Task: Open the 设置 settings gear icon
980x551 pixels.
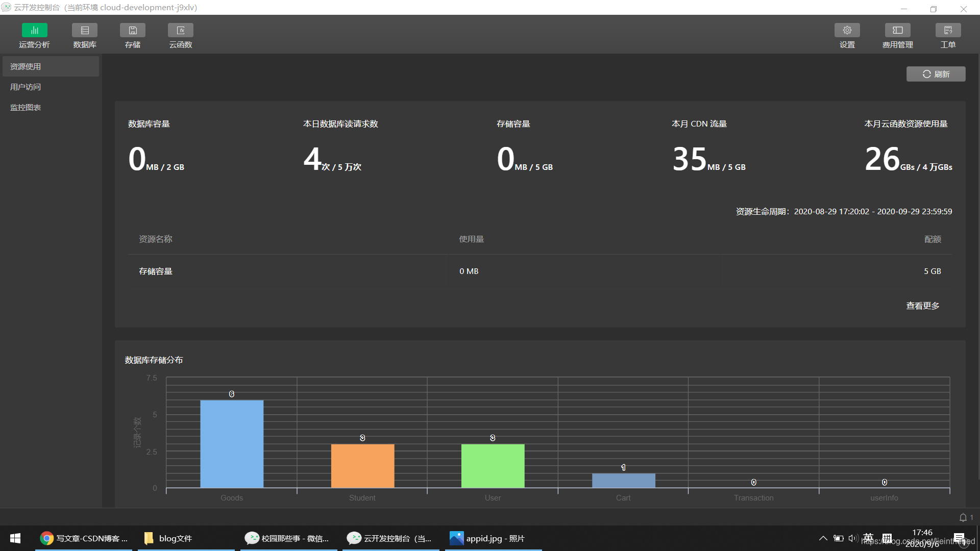Action: [x=847, y=31]
